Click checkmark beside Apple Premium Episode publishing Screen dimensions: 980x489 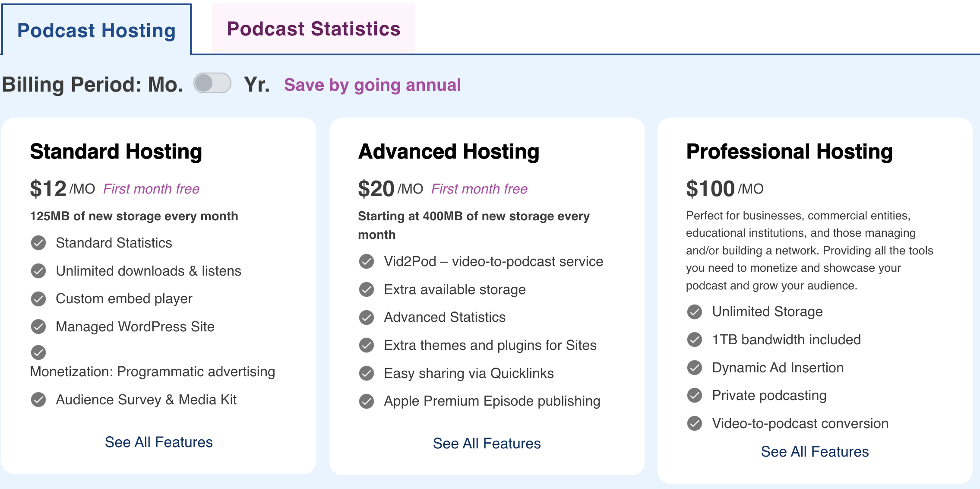367,401
